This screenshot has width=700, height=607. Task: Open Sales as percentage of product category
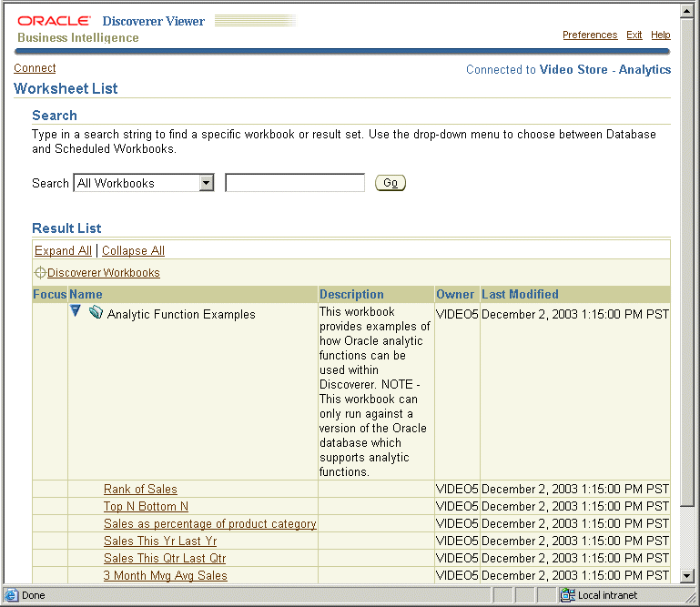pos(209,524)
